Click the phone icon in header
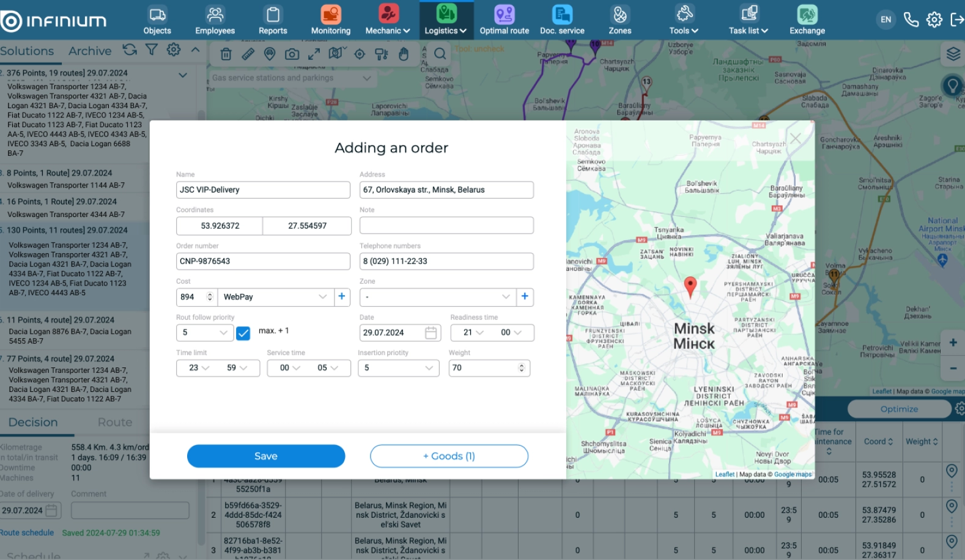 (911, 20)
